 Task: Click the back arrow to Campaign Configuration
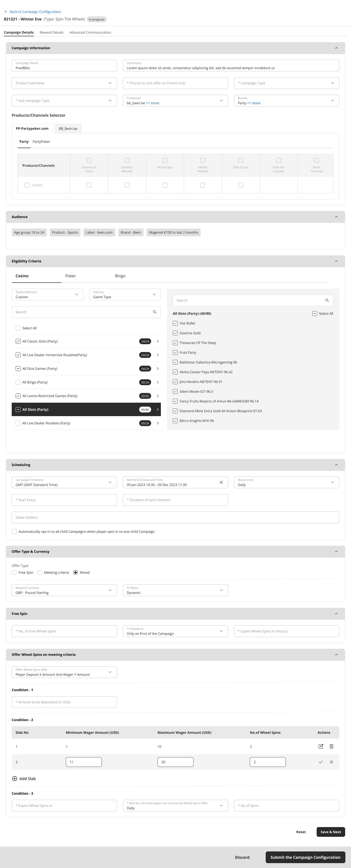6,12
